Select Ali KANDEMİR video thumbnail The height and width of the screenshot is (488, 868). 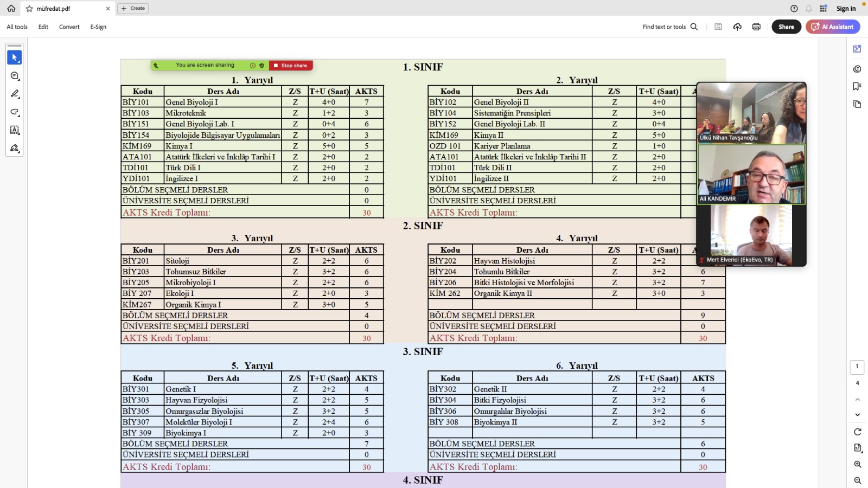coord(751,174)
